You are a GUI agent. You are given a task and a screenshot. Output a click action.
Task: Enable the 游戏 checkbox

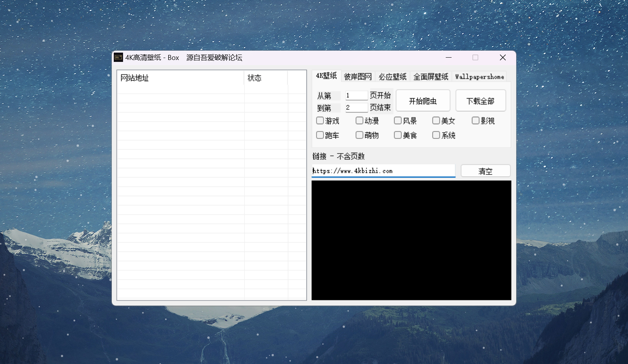320,121
